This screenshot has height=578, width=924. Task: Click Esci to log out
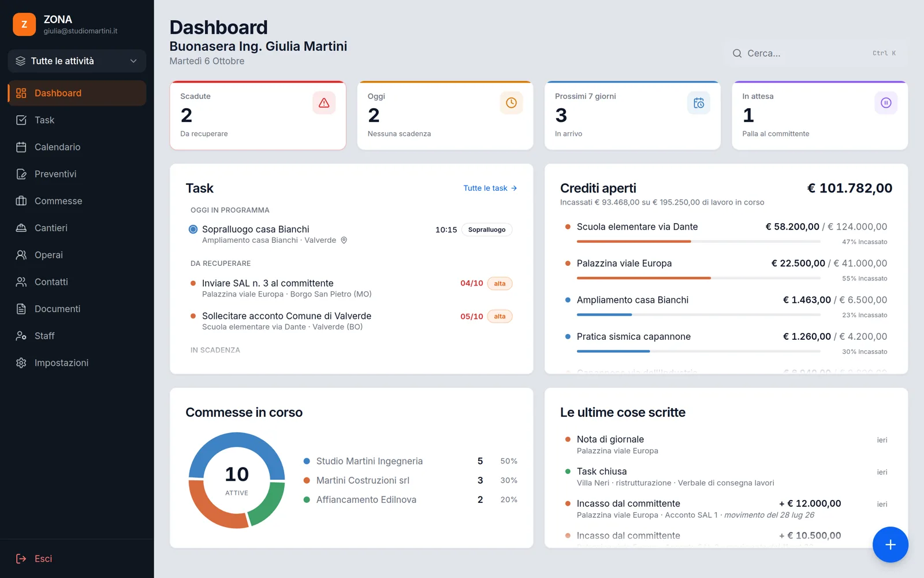[x=77, y=558]
